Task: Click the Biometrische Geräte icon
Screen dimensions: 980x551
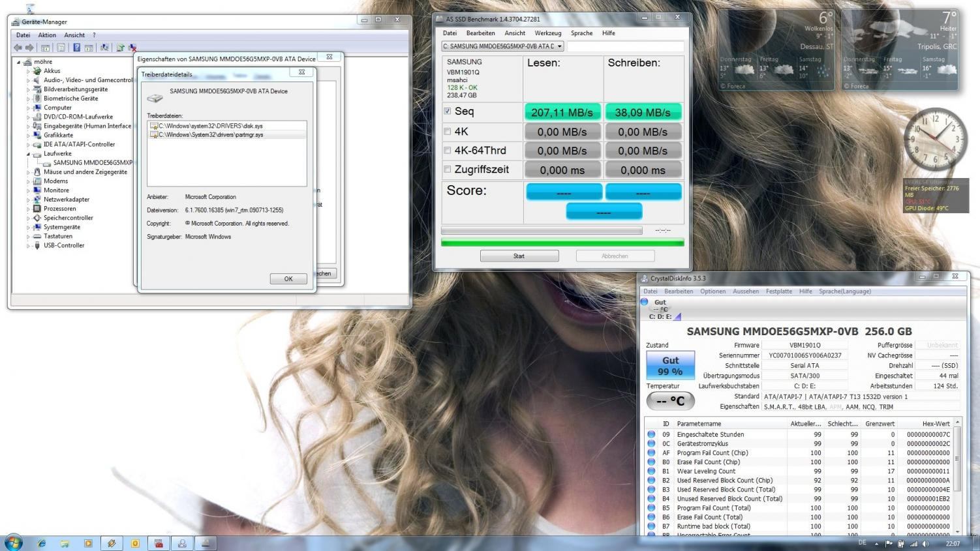Action: tap(37, 98)
